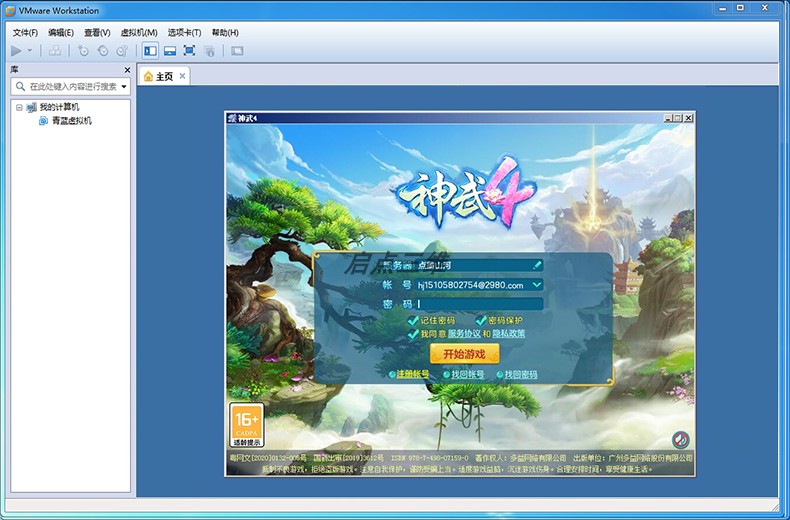Open the 选项卡(T) menu
This screenshot has width=790, height=520.
(184, 33)
